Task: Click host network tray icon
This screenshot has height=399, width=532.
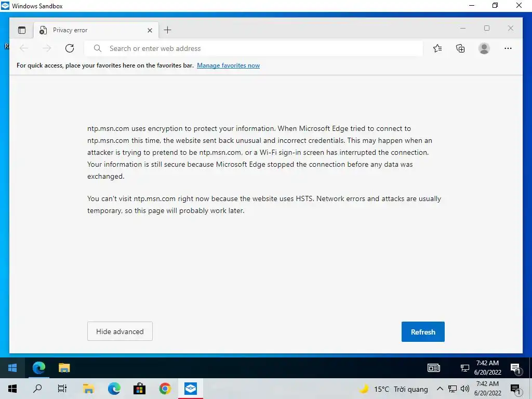Action: 453,389
